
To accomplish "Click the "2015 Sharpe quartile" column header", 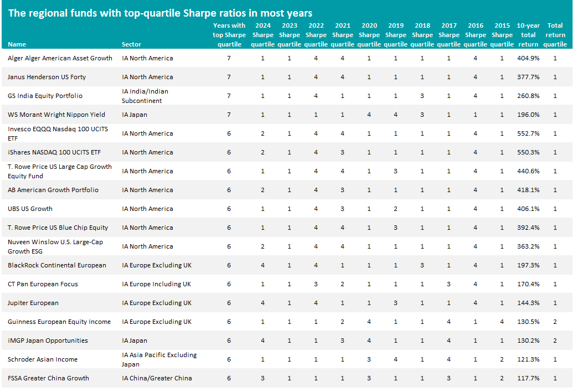I will (502, 35).
